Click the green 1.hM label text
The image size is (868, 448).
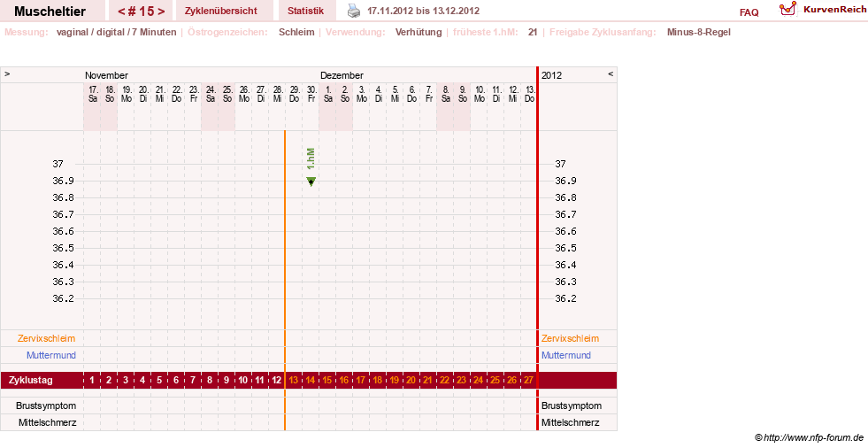311,159
